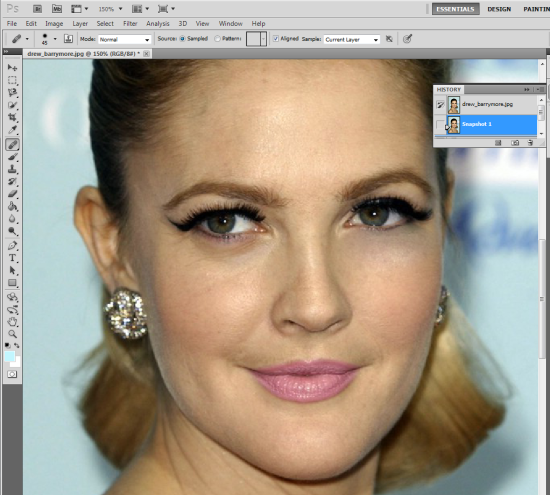Image resolution: width=550 pixels, height=495 pixels.
Task: Select the Move tool
Action: [x=12, y=67]
